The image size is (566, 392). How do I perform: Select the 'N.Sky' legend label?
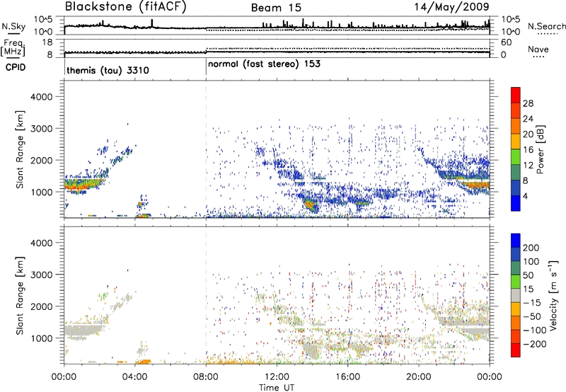click(13, 26)
